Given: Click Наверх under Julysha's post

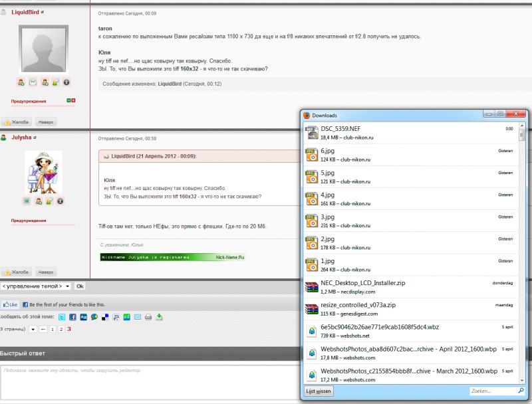Looking at the screenshot, I should click(x=46, y=272).
